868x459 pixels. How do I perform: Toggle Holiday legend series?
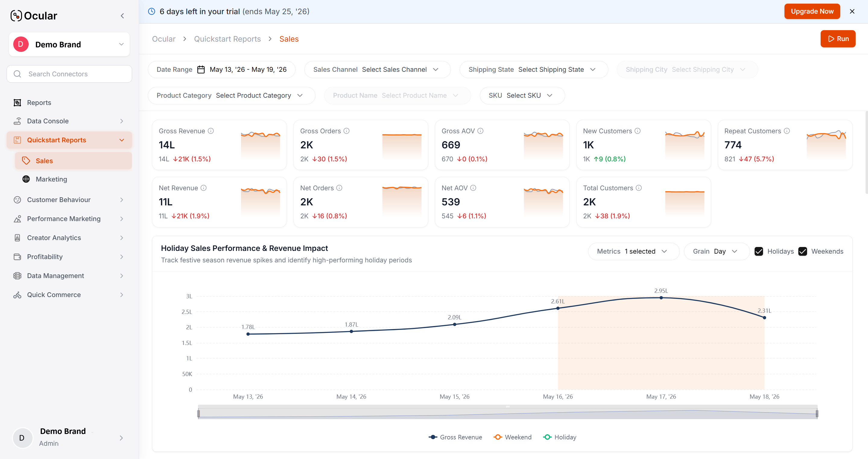coord(560,437)
